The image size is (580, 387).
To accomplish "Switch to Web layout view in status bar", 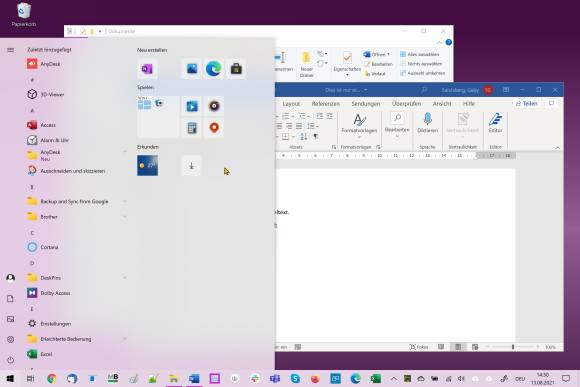I will pos(475,347).
